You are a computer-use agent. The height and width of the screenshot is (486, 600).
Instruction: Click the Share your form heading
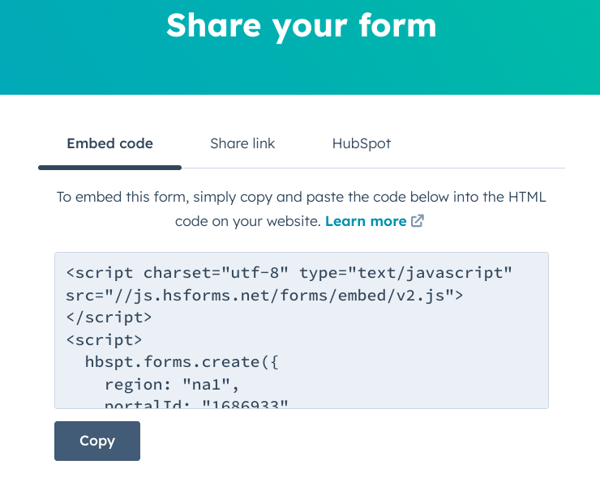301,26
